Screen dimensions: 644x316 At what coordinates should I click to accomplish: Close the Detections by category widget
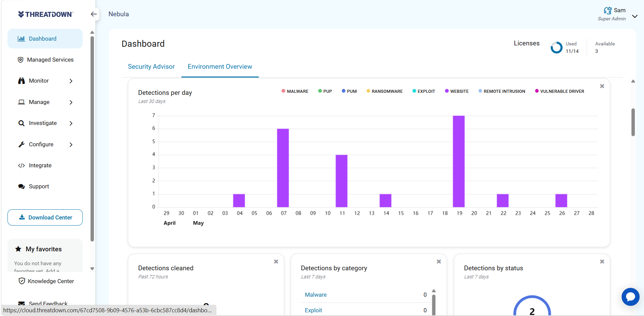(x=439, y=261)
